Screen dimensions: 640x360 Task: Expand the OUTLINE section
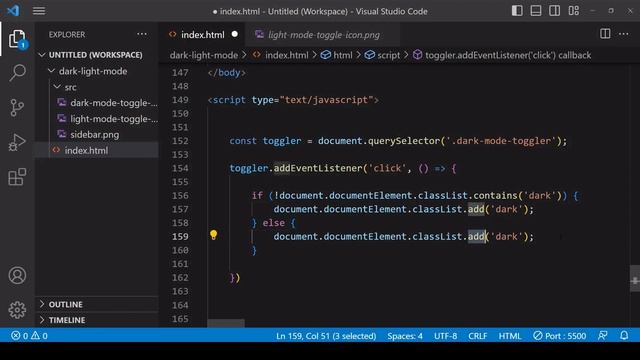click(x=66, y=304)
